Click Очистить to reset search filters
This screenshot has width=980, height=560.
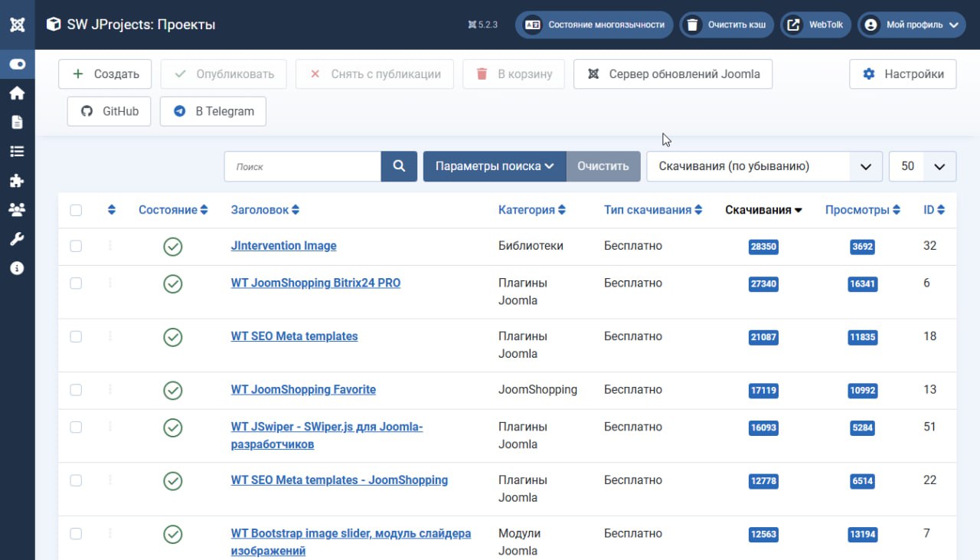tap(603, 166)
